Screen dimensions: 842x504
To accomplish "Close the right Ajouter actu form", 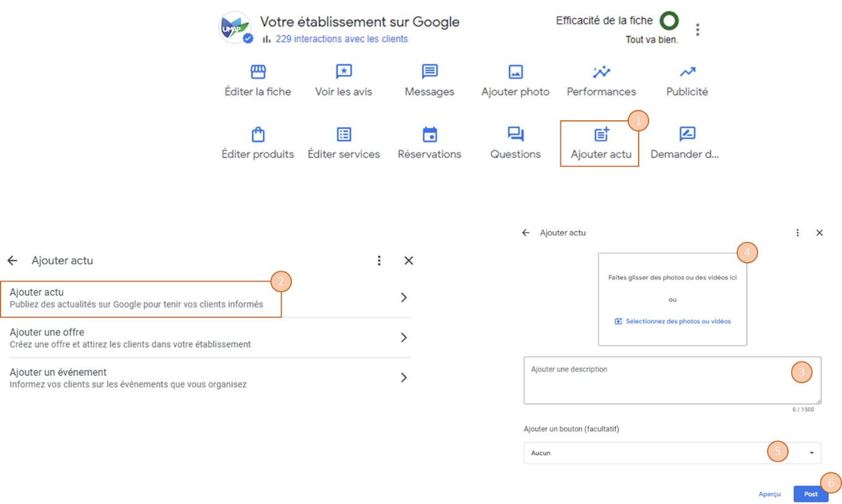I will [x=819, y=233].
